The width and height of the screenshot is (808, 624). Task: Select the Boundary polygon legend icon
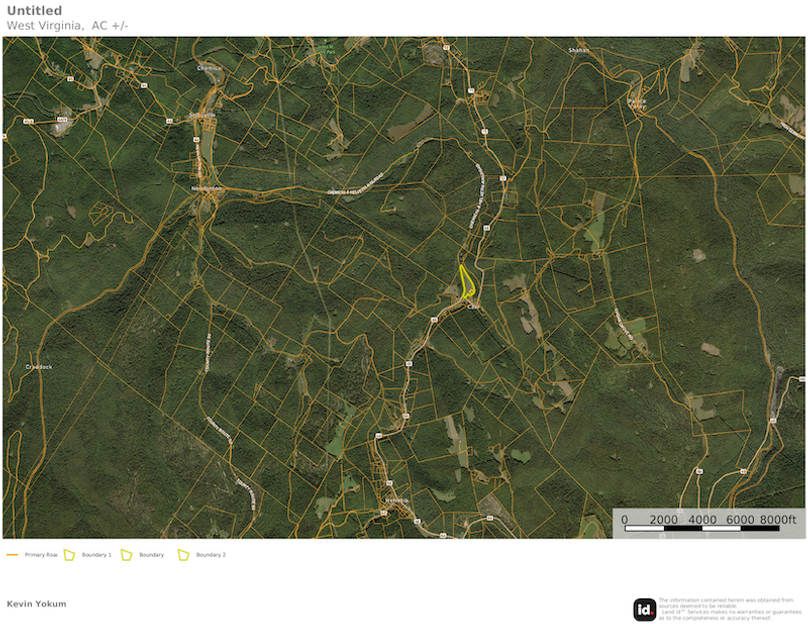point(125,555)
